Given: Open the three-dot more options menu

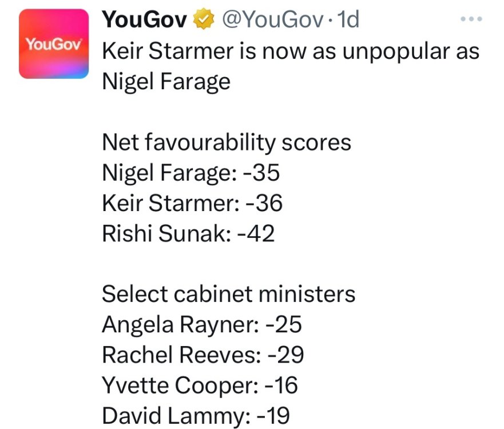Looking at the screenshot, I should [x=471, y=19].
